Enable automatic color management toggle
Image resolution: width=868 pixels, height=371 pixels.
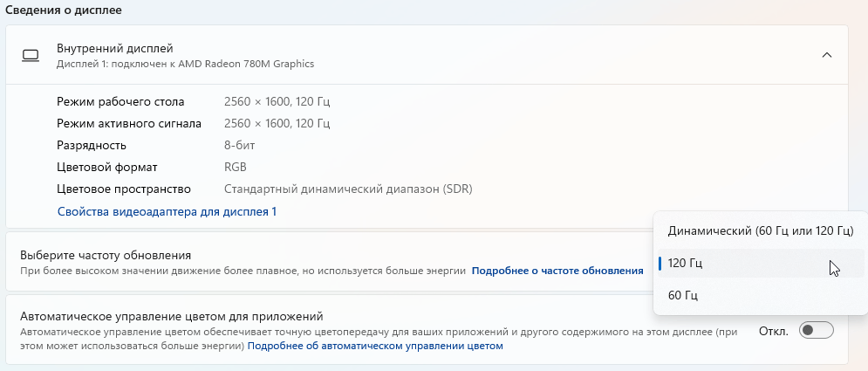pos(817,330)
